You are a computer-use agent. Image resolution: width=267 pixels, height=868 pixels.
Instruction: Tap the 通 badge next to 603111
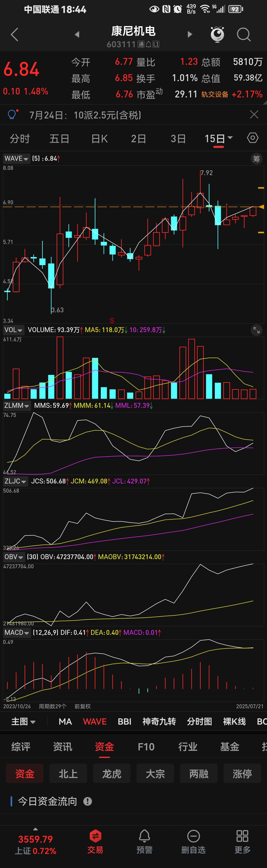pos(141,45)
